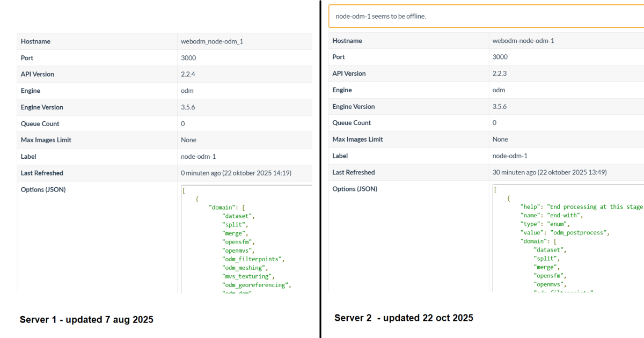Viewport: 644px width, 338px height.
Task: Click the "dataset" entry in the Server 1 JSON
Action: pyautogui.click(x=238, y=216)
